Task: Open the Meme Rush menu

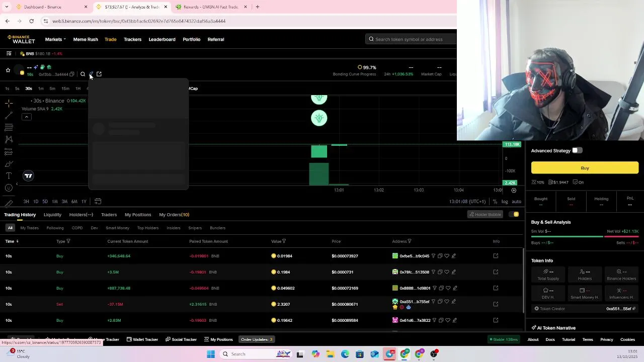Action: pos(86,39)
